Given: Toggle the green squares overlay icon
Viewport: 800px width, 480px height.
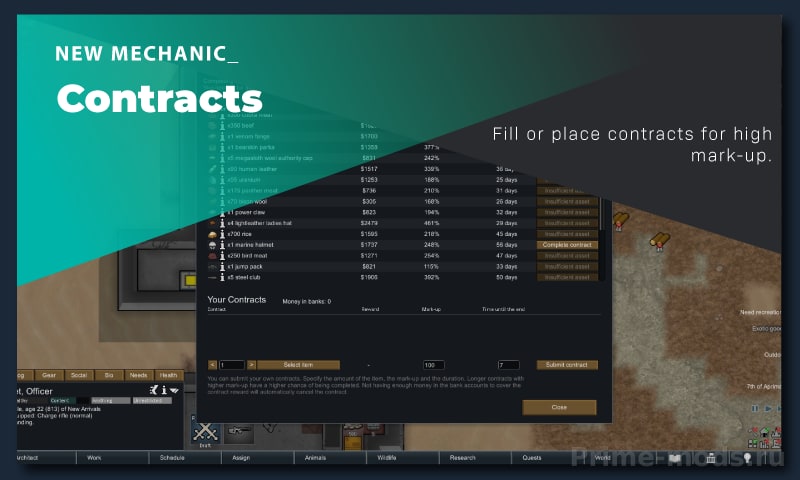Looking at the screenshot, I should (753, 444).
